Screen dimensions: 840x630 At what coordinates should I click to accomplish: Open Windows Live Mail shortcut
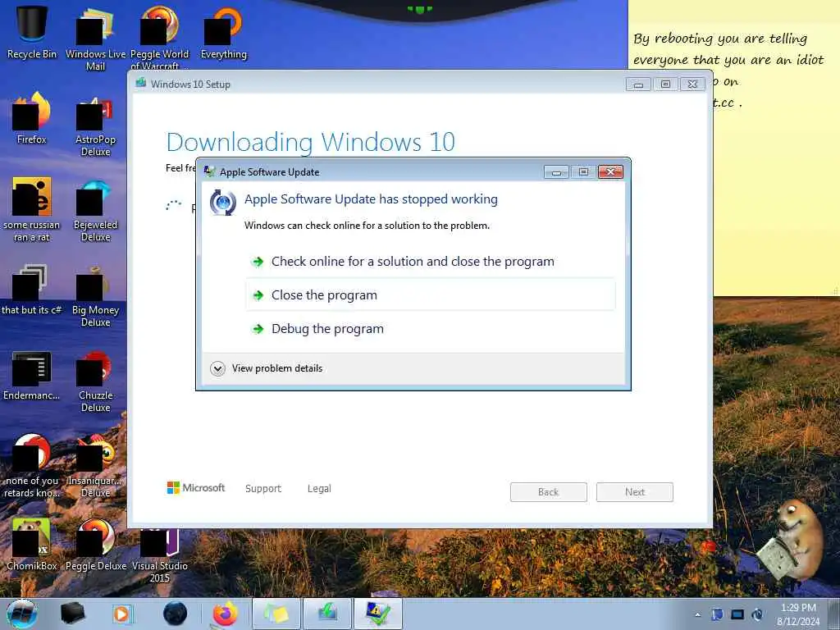point(95,38)
